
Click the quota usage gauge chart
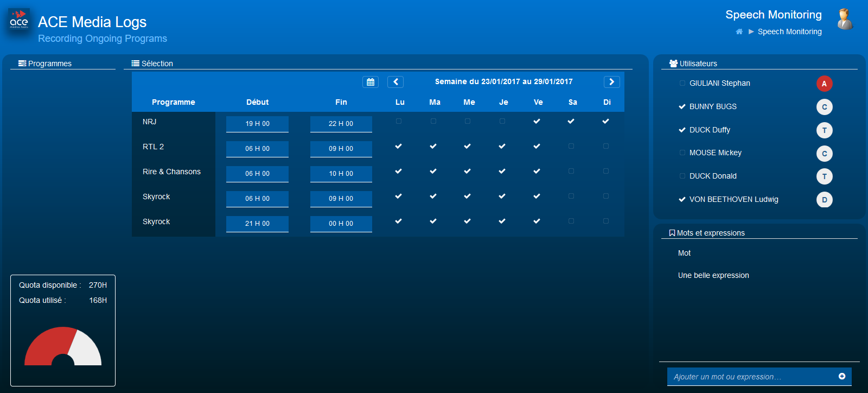tap(63, 346)
